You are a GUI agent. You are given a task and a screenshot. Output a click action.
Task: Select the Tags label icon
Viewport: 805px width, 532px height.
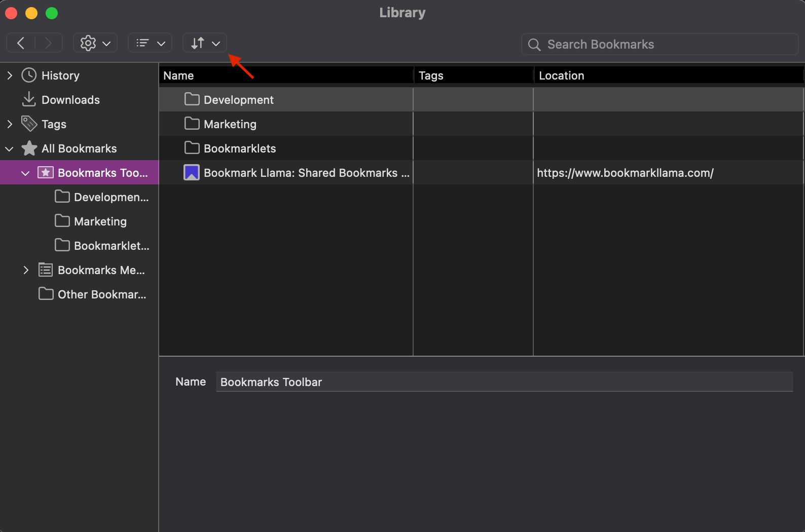[29, 124]
